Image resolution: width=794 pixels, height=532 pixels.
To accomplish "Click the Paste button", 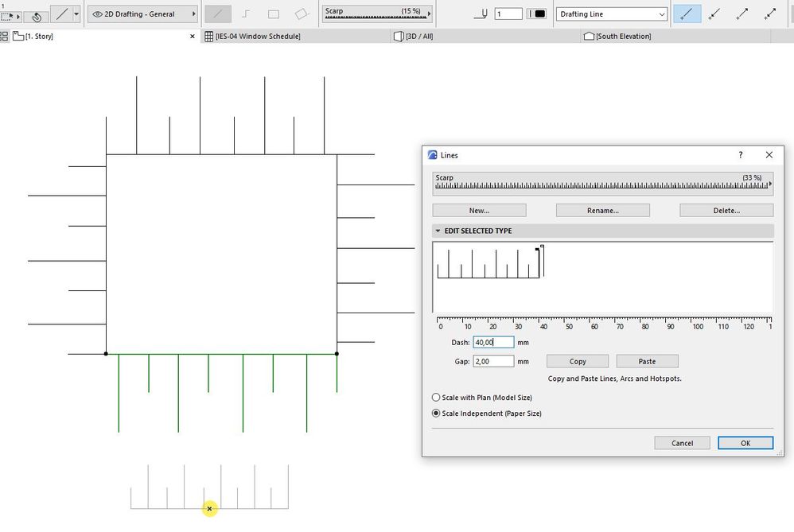I will [647, 361].
